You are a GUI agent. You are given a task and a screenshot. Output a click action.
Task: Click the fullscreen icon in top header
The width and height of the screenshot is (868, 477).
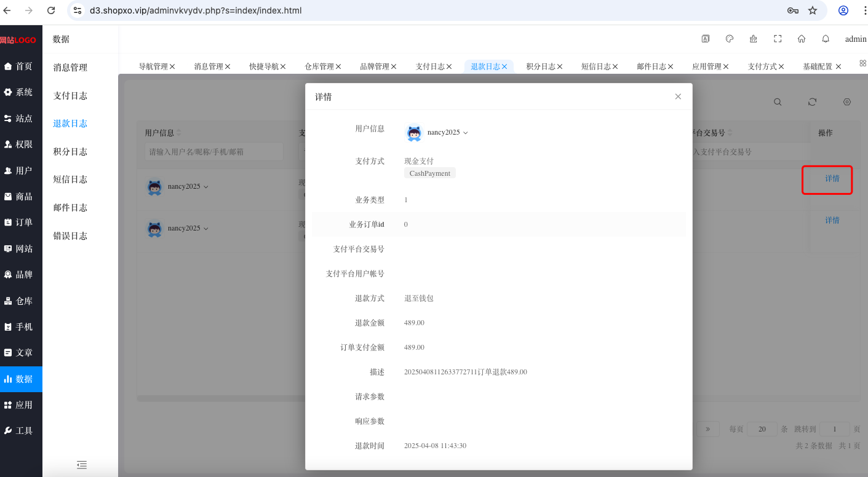(x=778, y=39)
